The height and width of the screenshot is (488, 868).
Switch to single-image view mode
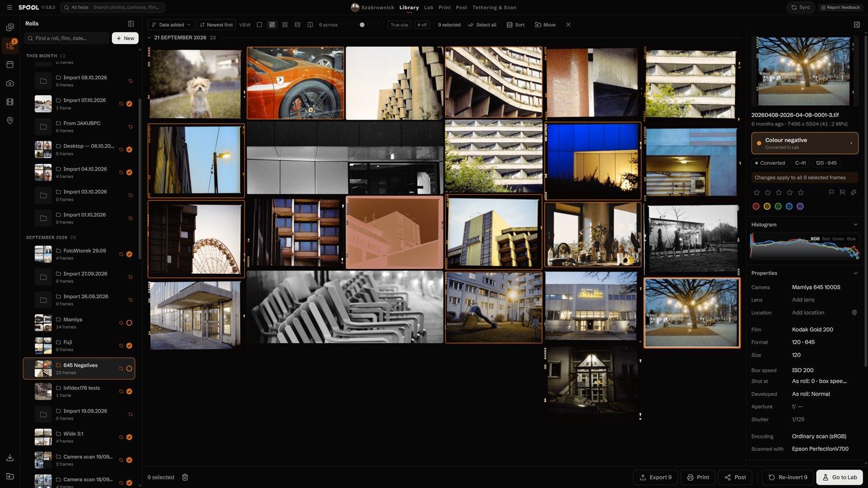click(259, 25)
